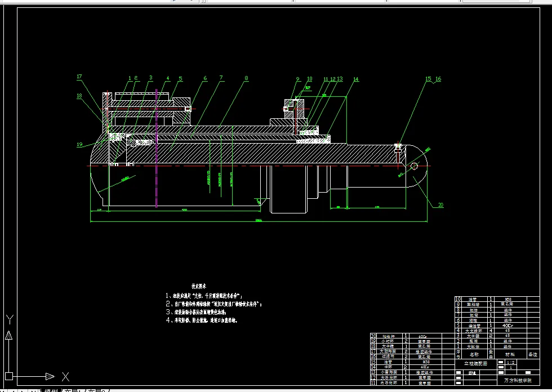Switch to the 模型 model tab
The image size is (552, 392).
tap(51, 391)
